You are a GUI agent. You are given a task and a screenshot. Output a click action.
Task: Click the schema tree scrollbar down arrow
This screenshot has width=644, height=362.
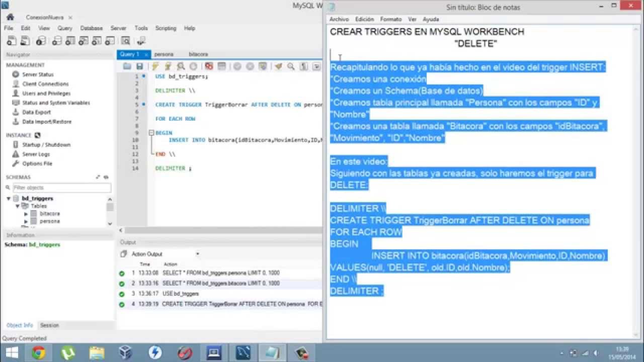[x=110, y=223]
